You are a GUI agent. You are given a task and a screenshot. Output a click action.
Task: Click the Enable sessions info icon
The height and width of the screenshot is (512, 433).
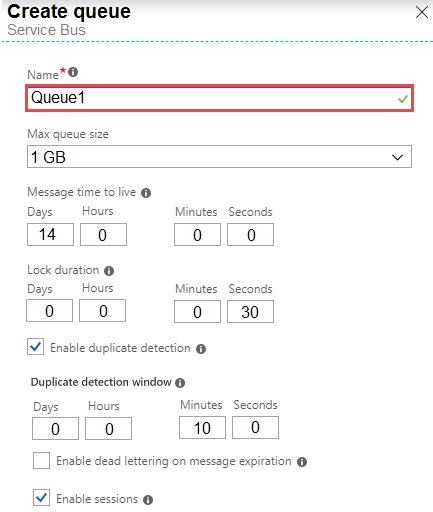[148, 500]
